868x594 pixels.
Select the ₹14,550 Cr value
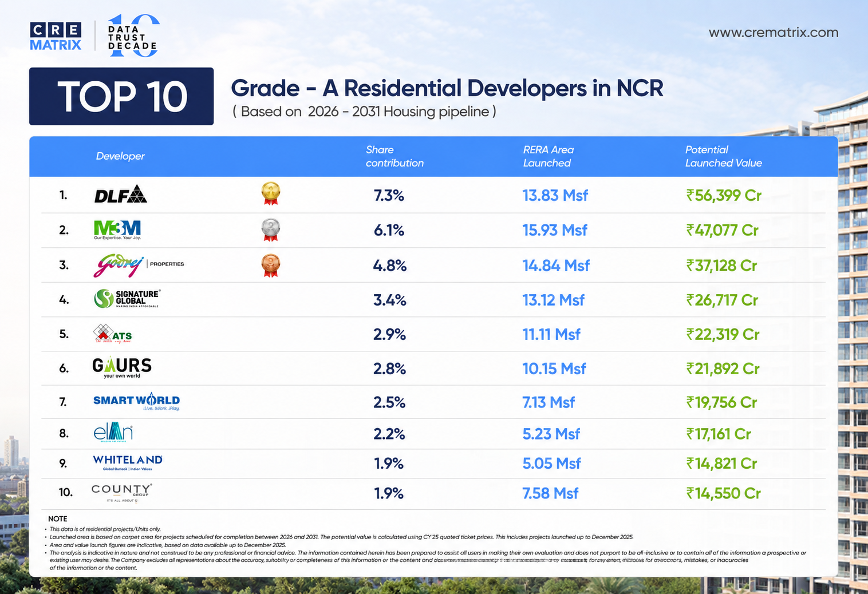pos(723,493)
